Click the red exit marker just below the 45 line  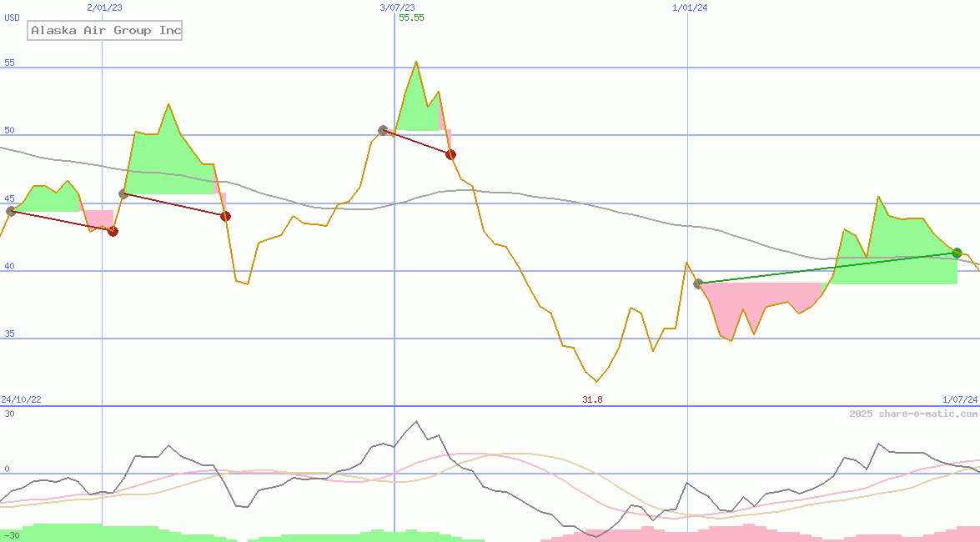(x=225, y=216)
